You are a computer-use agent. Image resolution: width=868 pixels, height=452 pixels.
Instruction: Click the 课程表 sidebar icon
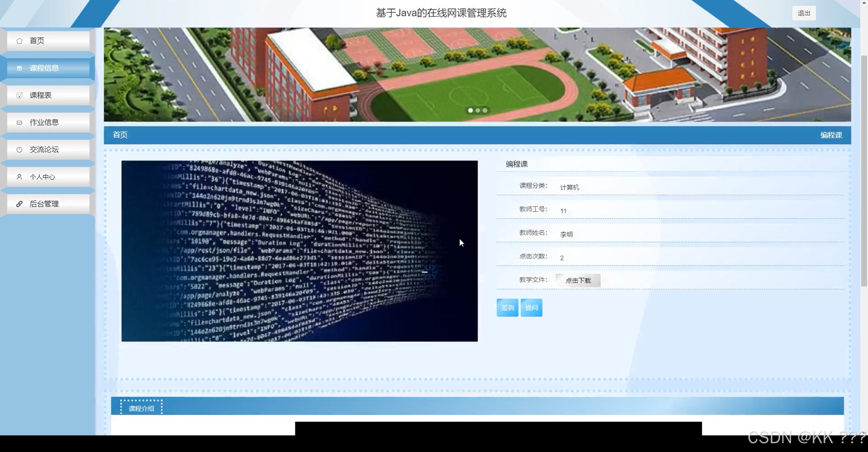point(19,95)
